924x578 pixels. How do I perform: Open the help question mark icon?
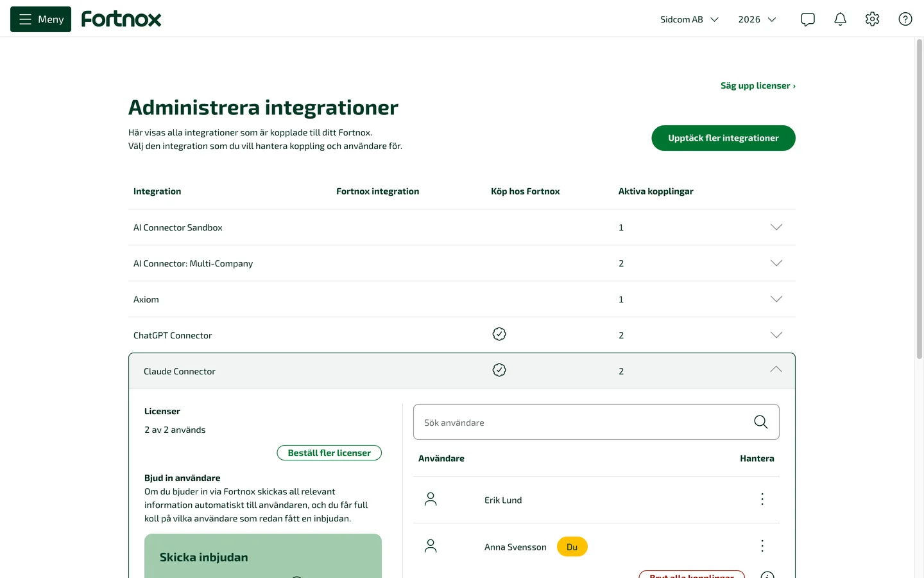(x=905, y=19)
